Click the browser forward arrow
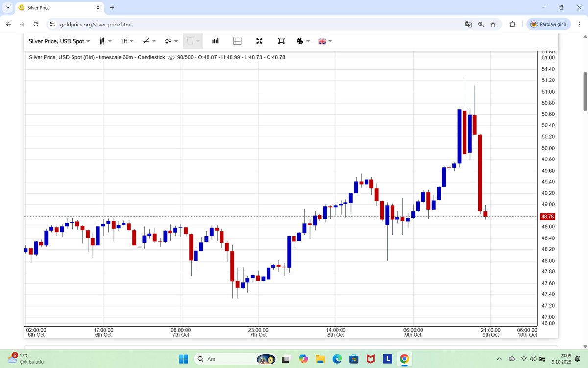 (22, 24)
